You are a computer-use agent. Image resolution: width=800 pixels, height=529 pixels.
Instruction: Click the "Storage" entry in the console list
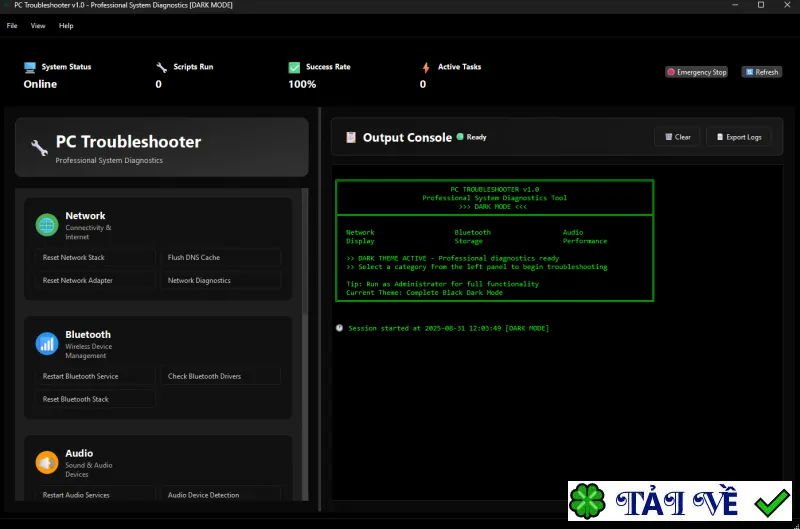click(468, 241)
